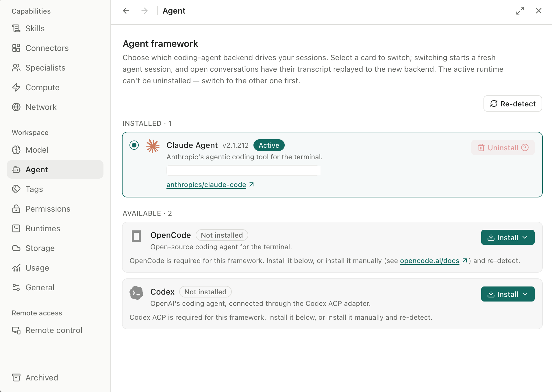Click the OpenCode Not installed badge
Screen dimensions: 552x392
click(222, 235)
